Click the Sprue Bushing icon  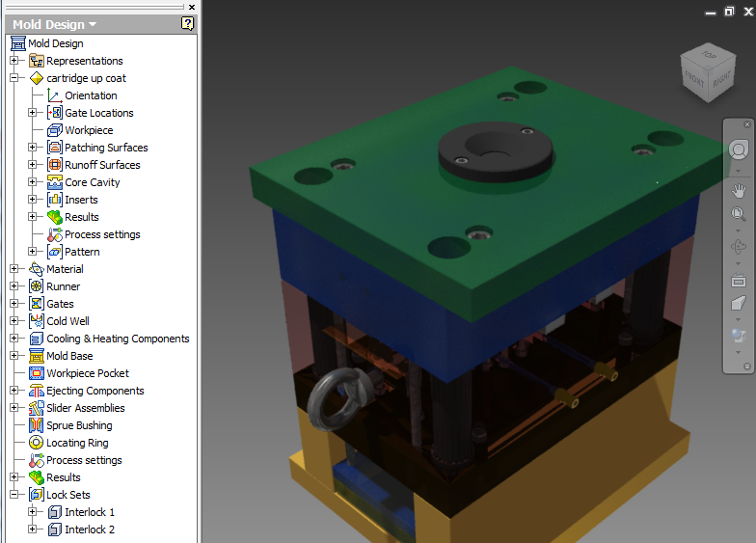click(37, 425)
